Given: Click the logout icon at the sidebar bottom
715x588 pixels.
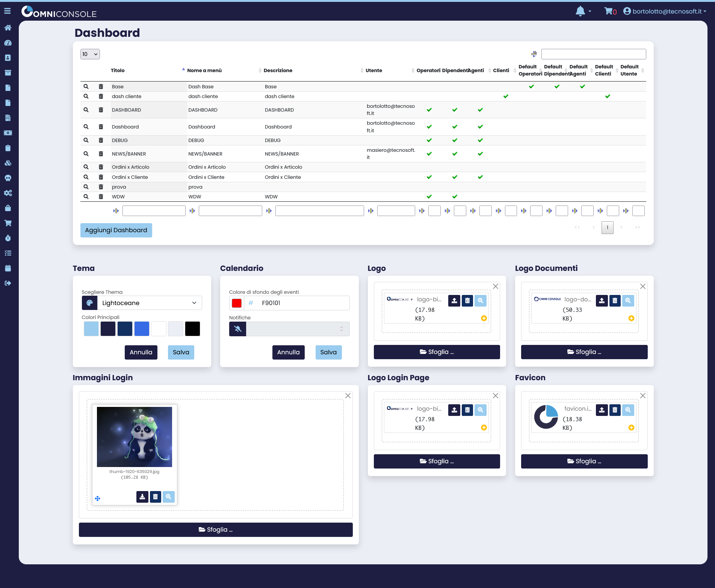Looking at the screenshot, I should [x=8, y=283].
